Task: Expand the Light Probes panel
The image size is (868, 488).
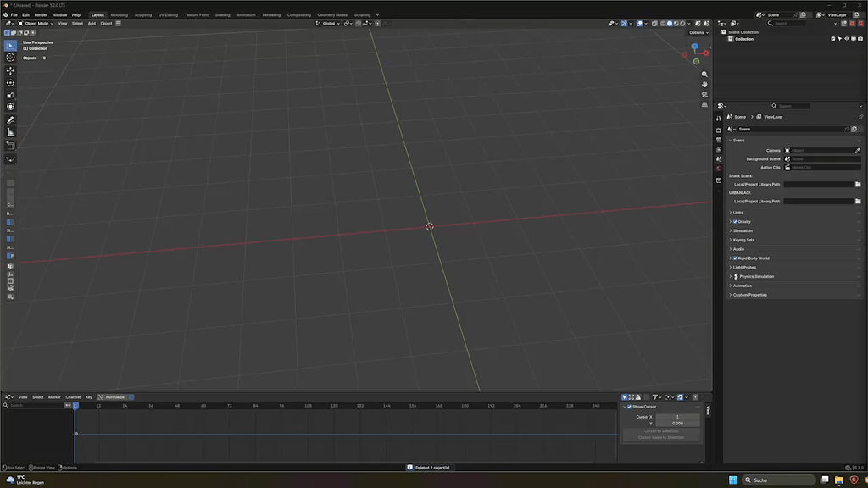Action: (x=744, y=267)
